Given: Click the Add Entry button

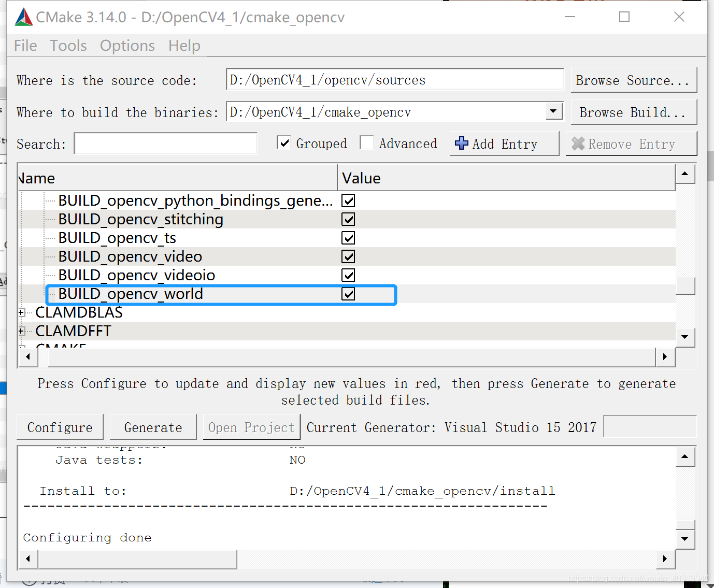Looking at the screenshot, I should tap(505, 144).
